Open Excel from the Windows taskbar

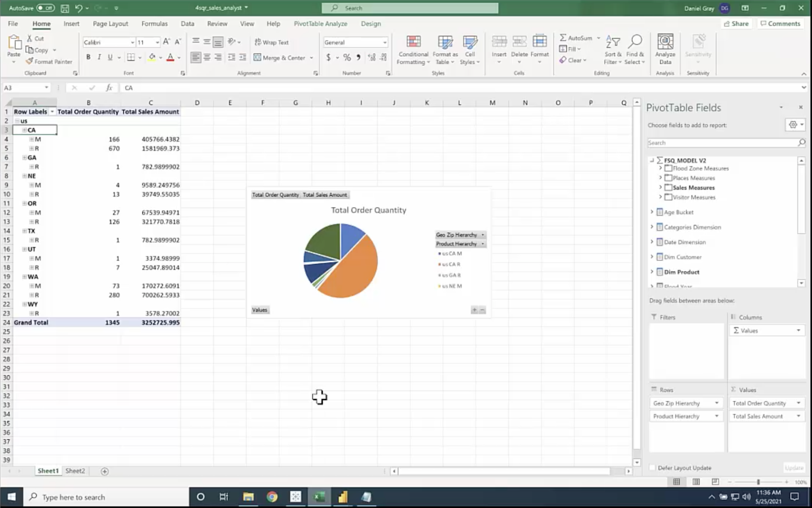pos(319,496)
